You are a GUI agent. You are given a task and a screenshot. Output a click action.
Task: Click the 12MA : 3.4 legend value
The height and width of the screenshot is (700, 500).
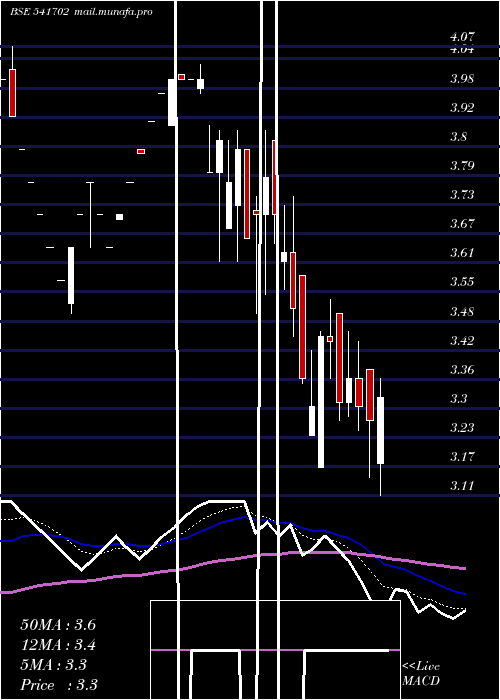(58, 645)
